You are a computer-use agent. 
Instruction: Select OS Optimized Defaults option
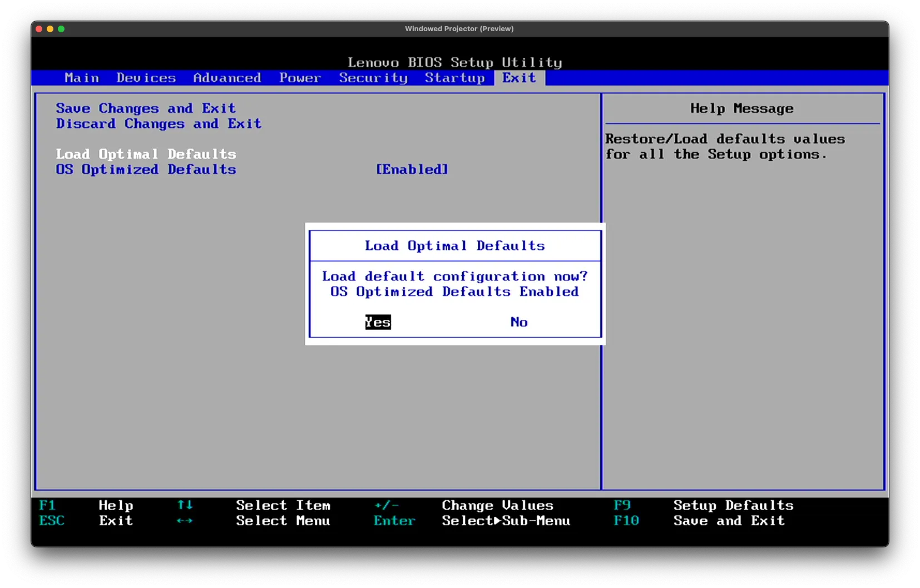[146, 169]
